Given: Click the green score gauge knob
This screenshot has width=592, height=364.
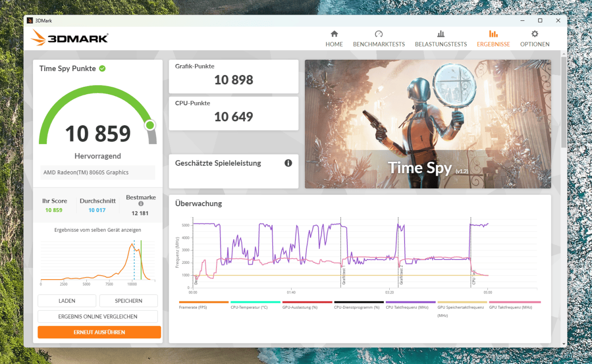Looking at the screenshot, I should [x=150, y=125].
